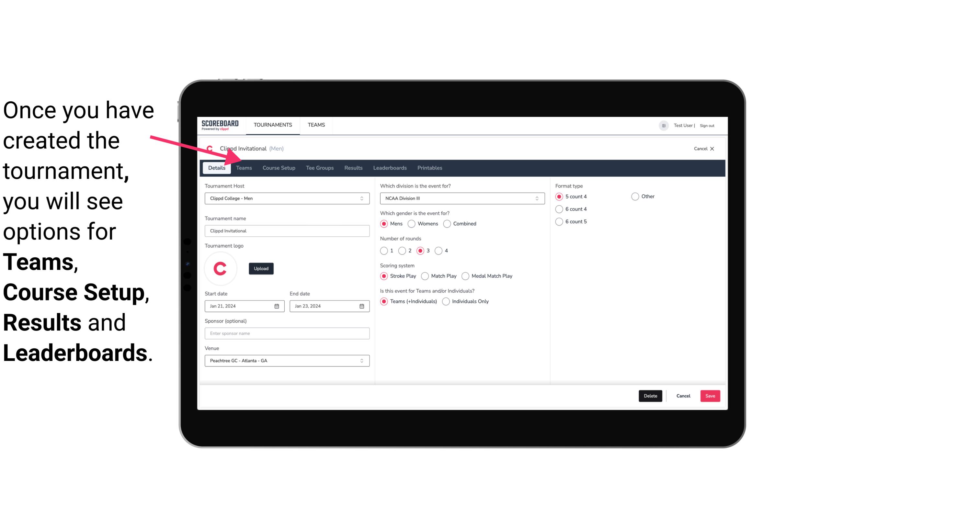Click the Upload logo button icon
Screen dimensions: 980x527
coord(260,269)
